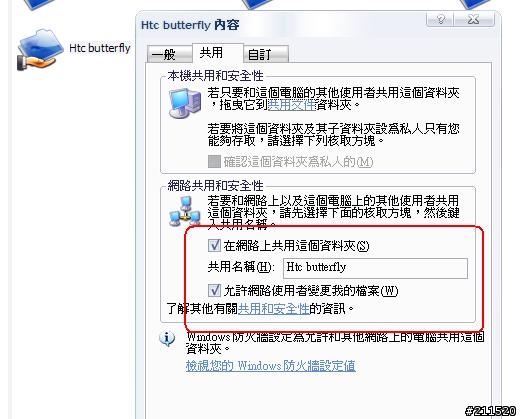This screenshot has height=419, width=521.
Task: Close the Htc butterfly properties dialog
Action: point(474,19)
